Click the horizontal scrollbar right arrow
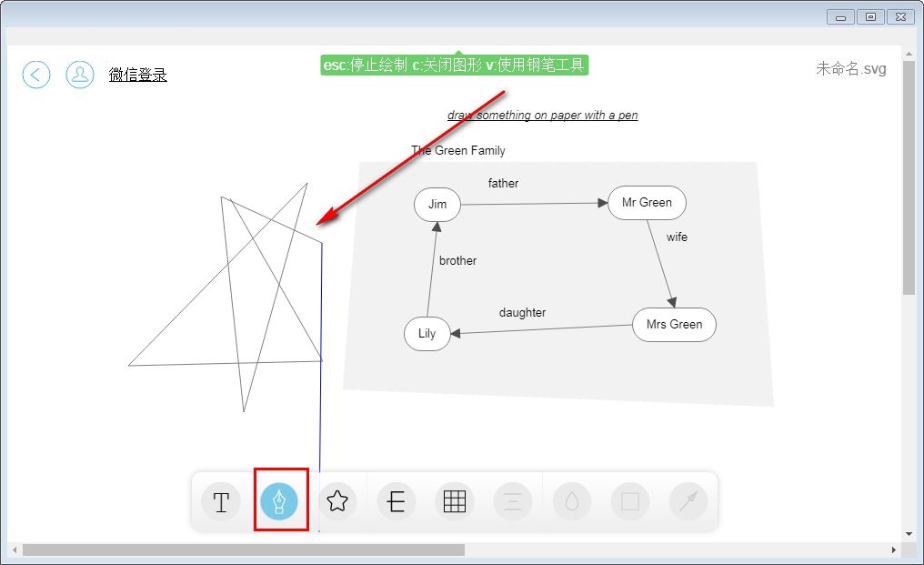The height and width of the screenshot is (565, 924). click(x=894, y=550)
